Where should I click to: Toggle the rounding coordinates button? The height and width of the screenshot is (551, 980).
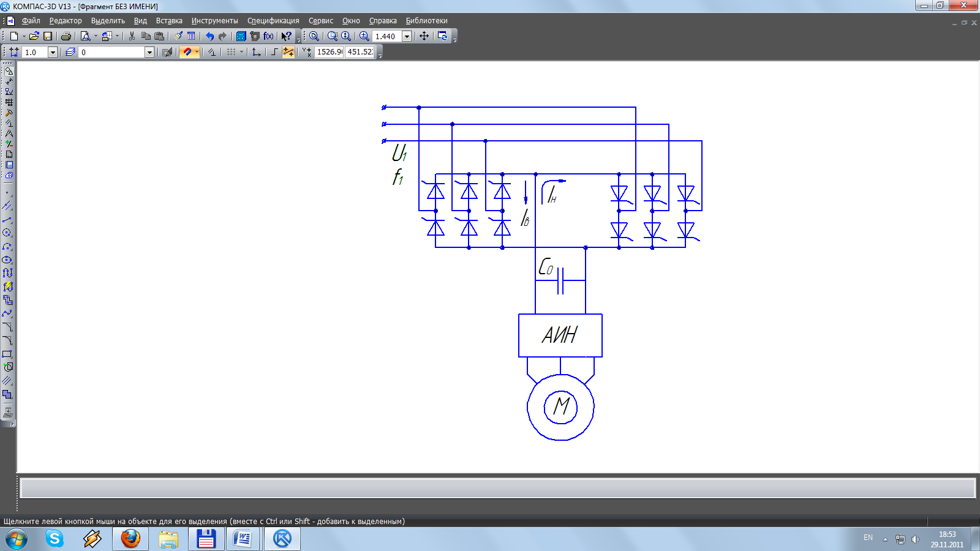[288, 52]
